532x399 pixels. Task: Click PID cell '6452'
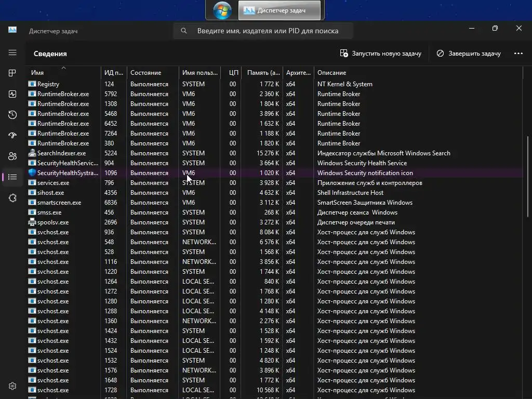coord(111,124)
